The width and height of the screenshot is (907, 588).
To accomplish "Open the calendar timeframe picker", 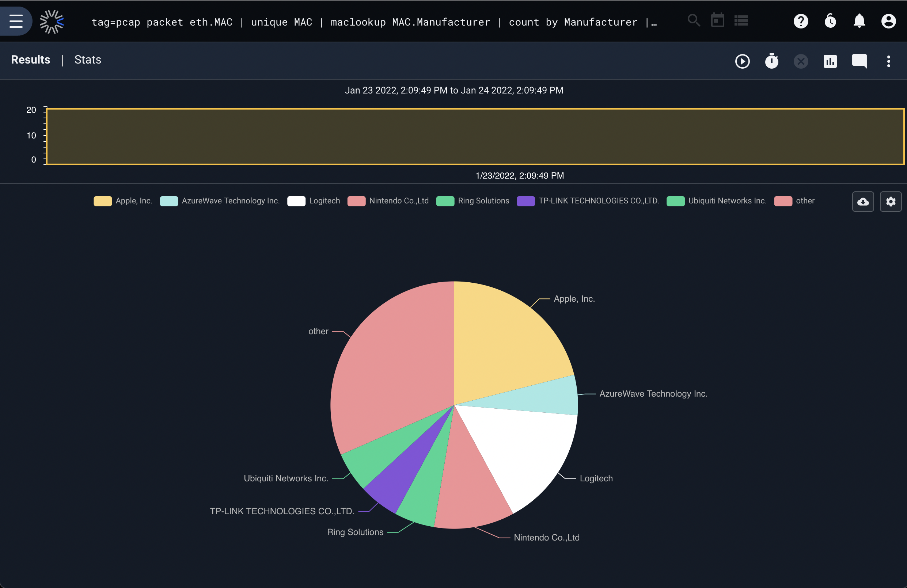I will 718,20.
